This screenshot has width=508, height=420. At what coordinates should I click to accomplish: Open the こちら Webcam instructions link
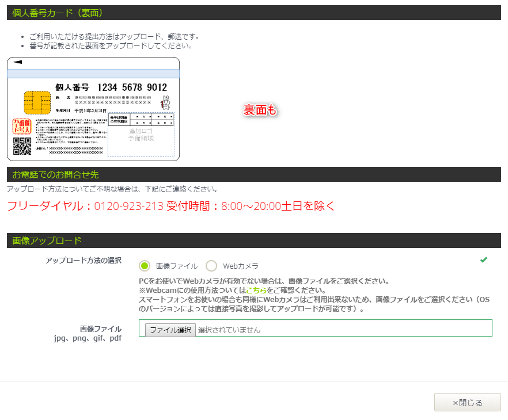(256, 291)
